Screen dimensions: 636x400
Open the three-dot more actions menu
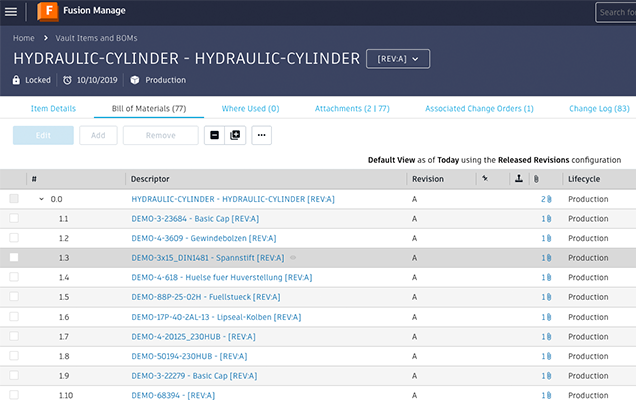coord(262,135)
